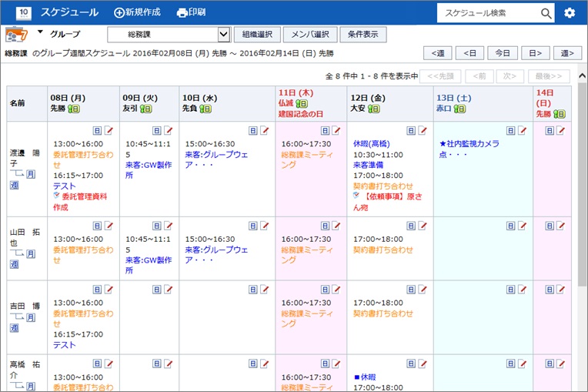Open 山田's 契約書打ち合わせ event

383,250
